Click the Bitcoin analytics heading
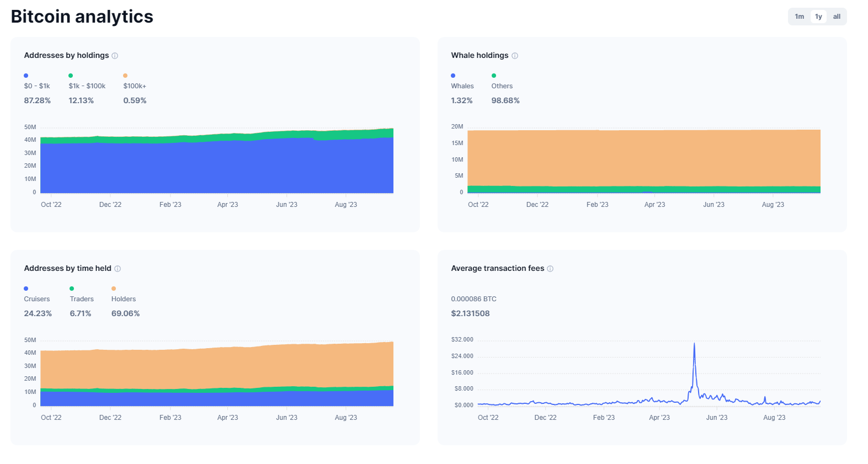 point(82,17)
